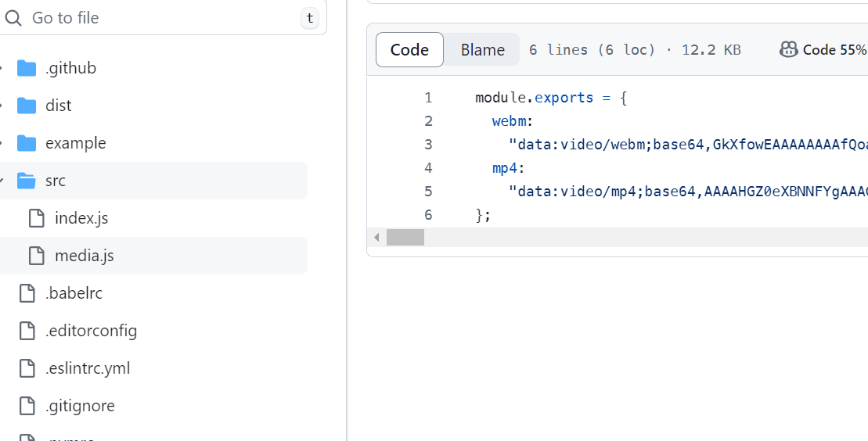
Task: Click the closing brace on line 6
Action: point(483,215)
